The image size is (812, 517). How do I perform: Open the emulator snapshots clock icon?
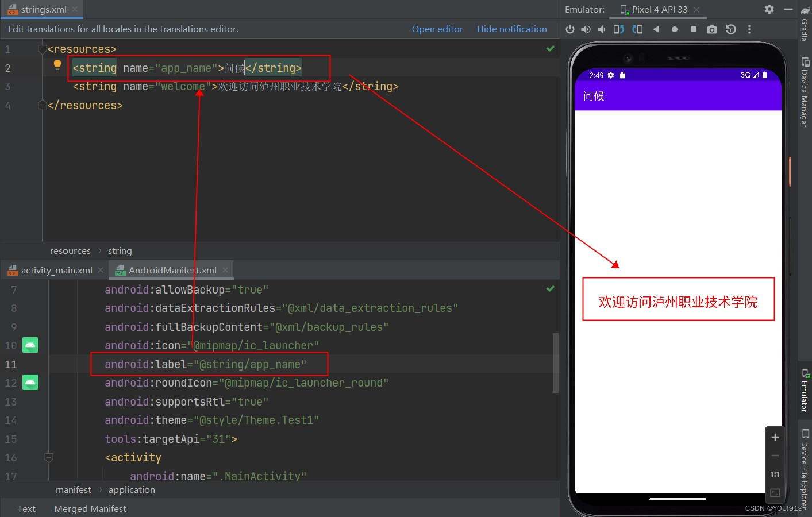(731, 29)
